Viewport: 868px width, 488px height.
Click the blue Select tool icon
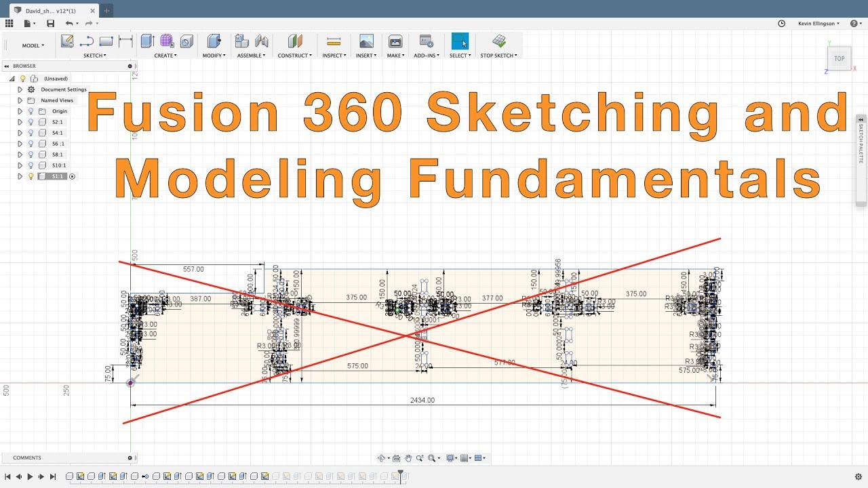pyautogui.click(x=460, y=41)
